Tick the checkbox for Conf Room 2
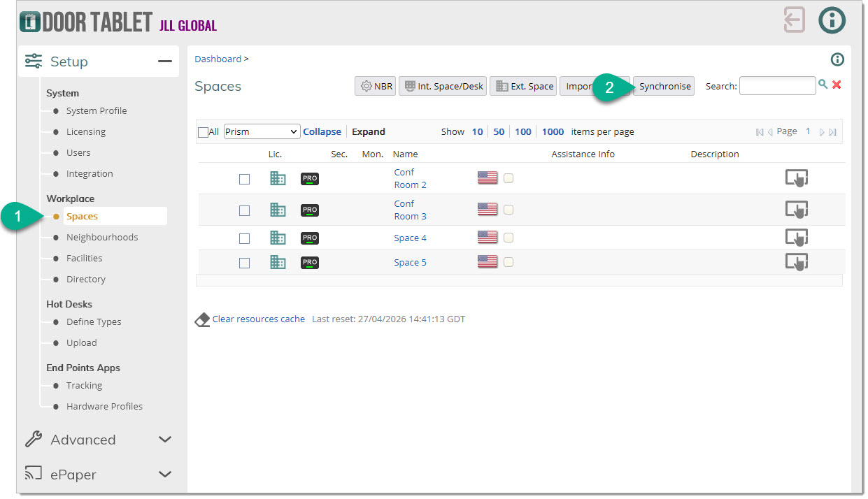Image resolution: width=868 pixels, height=499 pixels. (x=244, y=179)
